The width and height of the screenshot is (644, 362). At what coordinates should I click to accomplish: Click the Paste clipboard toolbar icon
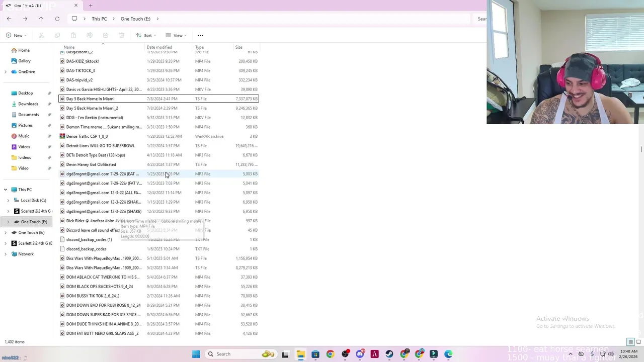[x=73, y=35]
